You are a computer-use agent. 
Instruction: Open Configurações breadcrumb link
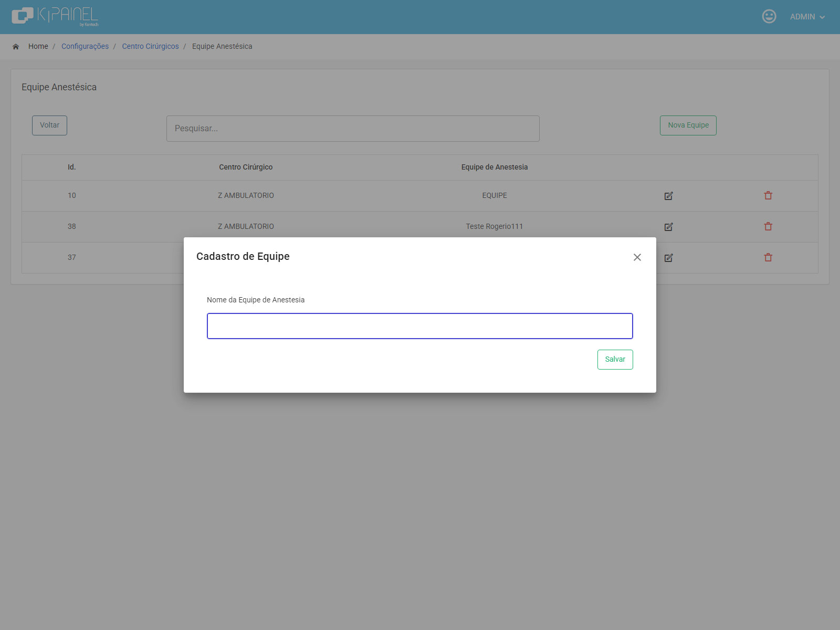pos(85,46)
